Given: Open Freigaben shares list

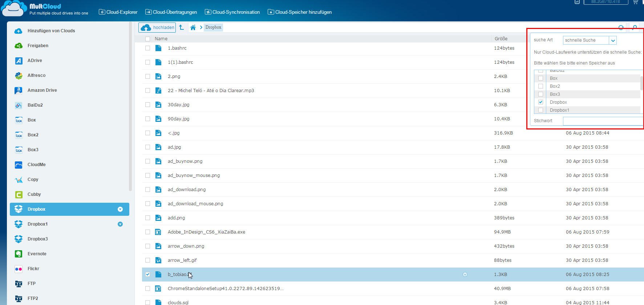Looking at the screenshot, I should pos(38,46).
